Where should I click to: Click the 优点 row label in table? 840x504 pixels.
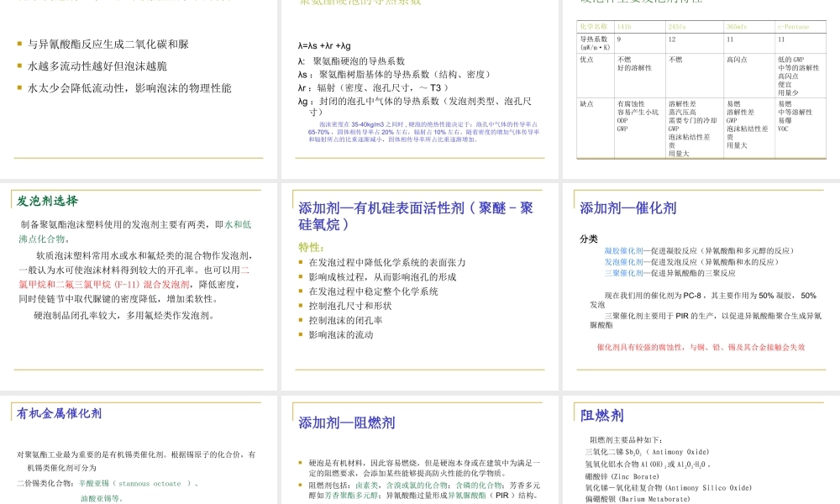(x=586, y=60)
